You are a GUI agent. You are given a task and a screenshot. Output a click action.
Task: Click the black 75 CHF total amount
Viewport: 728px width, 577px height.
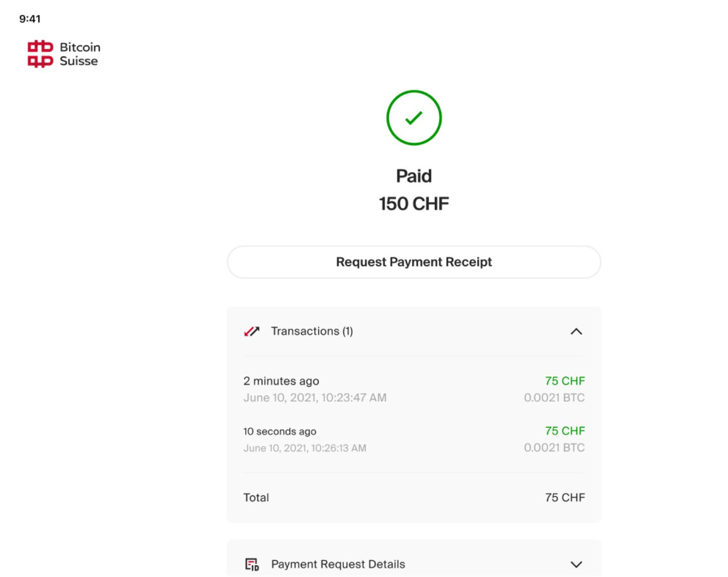coord(565,498)
